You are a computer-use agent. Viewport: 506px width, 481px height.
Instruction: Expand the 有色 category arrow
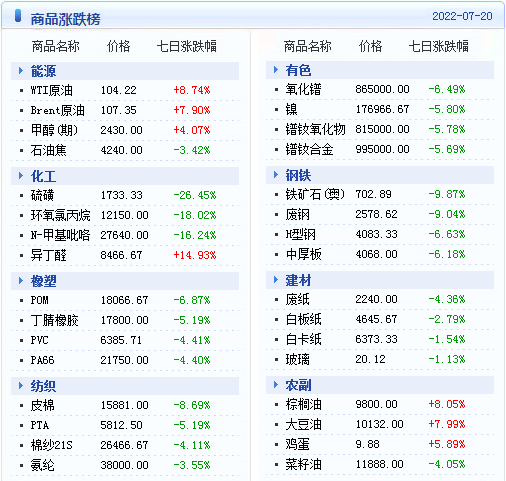pos(276,70)
